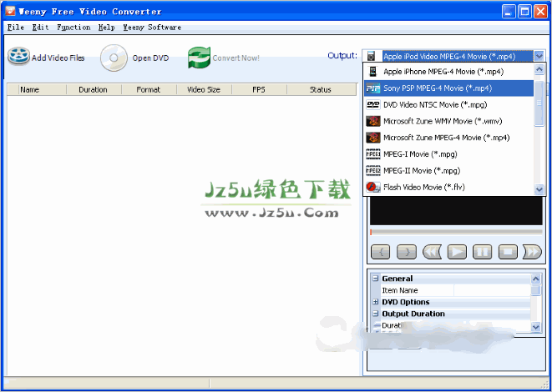Click properties panel scroll up arrow
Screen dimensions: 552x392
tap(535, 279)
